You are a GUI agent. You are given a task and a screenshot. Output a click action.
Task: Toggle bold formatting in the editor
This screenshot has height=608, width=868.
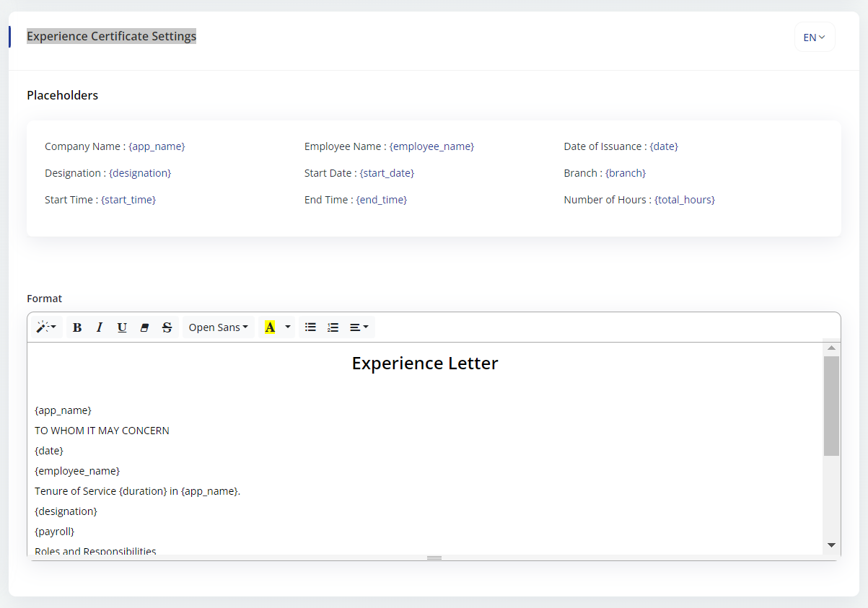[77, 327]
